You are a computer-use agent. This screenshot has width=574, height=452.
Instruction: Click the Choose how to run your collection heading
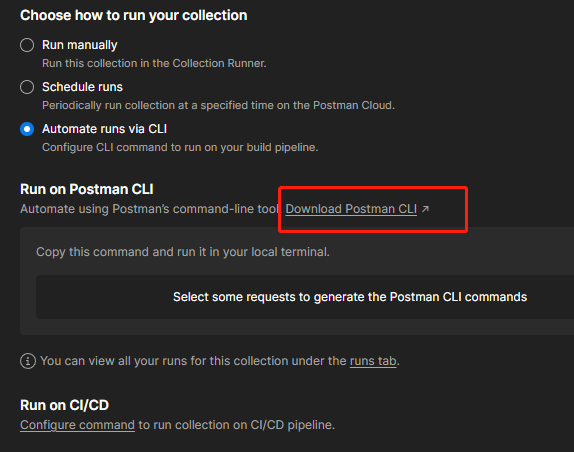[134, 15]
